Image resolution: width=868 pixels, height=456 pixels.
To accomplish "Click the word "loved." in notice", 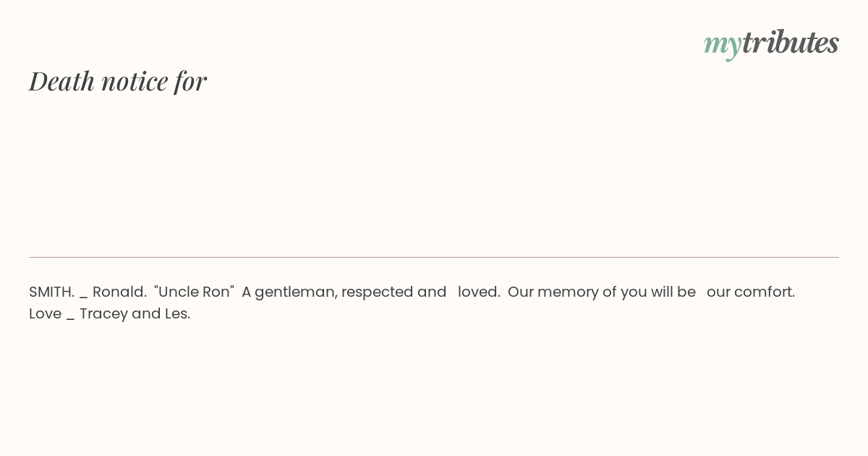I will pos(479,292).
